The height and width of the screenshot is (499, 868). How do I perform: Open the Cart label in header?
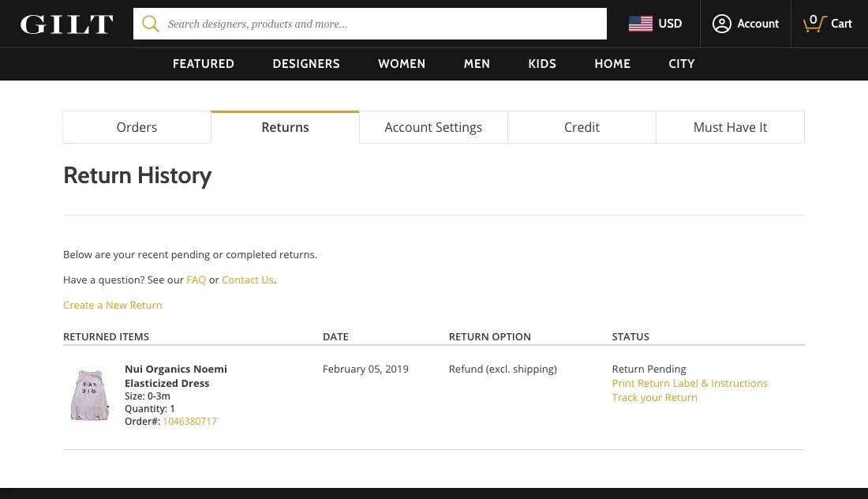841,24
